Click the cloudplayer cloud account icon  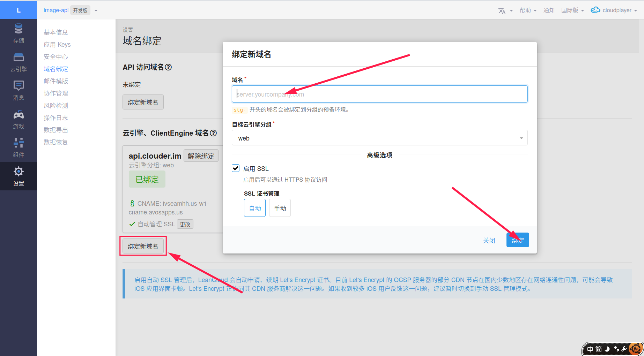(x=595, y=10)
